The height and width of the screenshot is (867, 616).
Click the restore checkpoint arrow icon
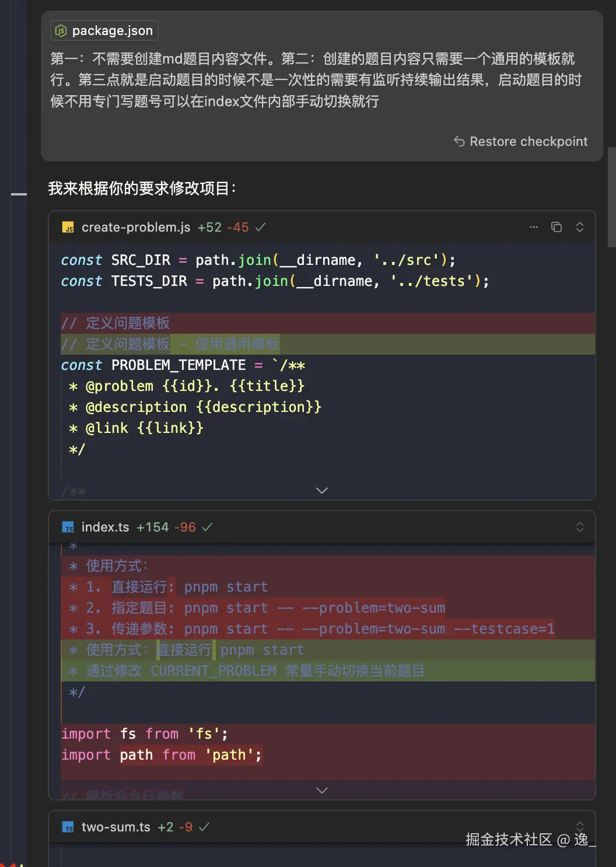460,141
